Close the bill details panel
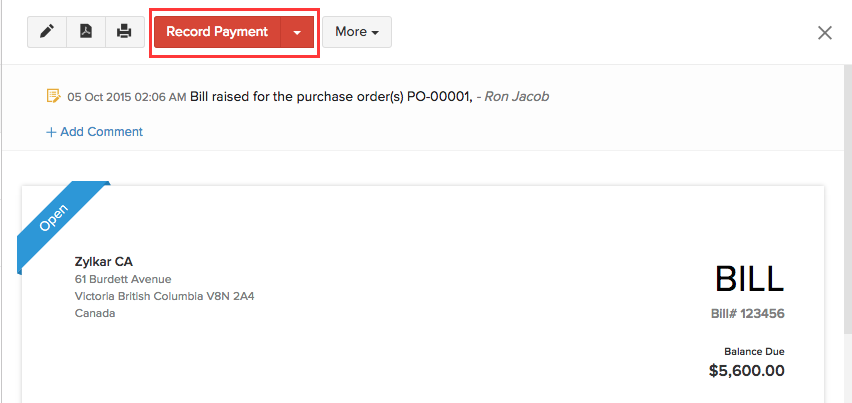The image size is (852, 403). tap(825, 33)
